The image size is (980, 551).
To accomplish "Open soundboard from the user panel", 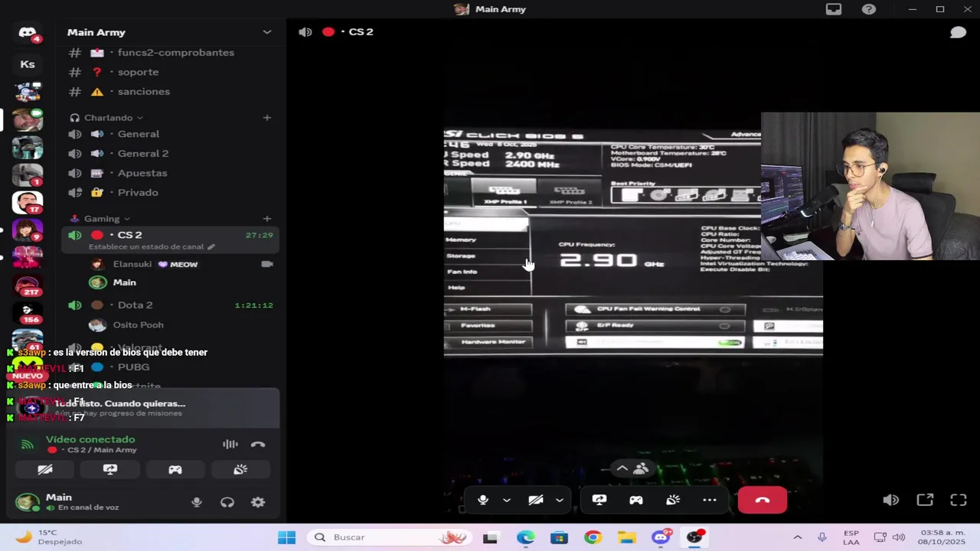I will coord(240,470).
